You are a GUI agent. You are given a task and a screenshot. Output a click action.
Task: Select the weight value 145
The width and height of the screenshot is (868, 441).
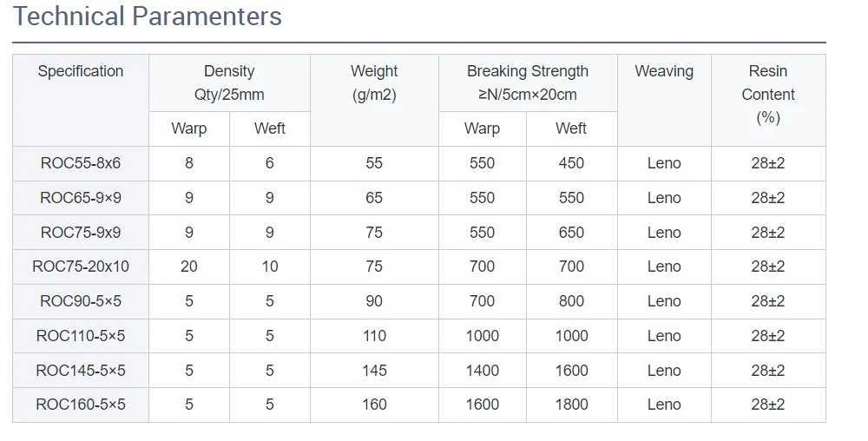point(374,370)
